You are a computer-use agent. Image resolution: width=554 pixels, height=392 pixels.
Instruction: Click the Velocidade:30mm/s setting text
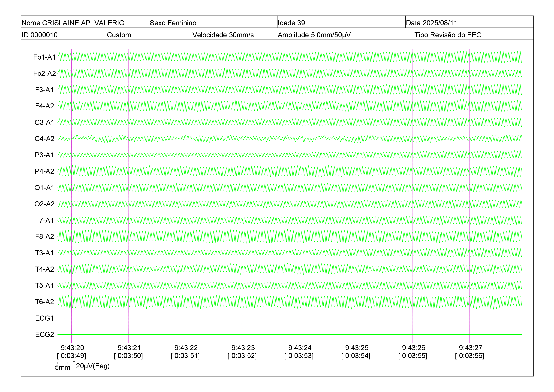[223, 35]
